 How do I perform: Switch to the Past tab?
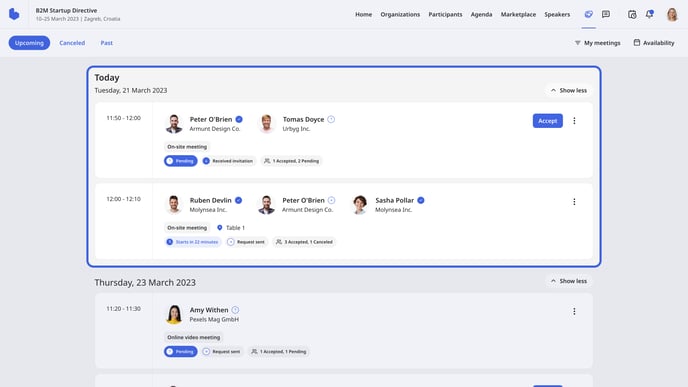coord(107,43)
